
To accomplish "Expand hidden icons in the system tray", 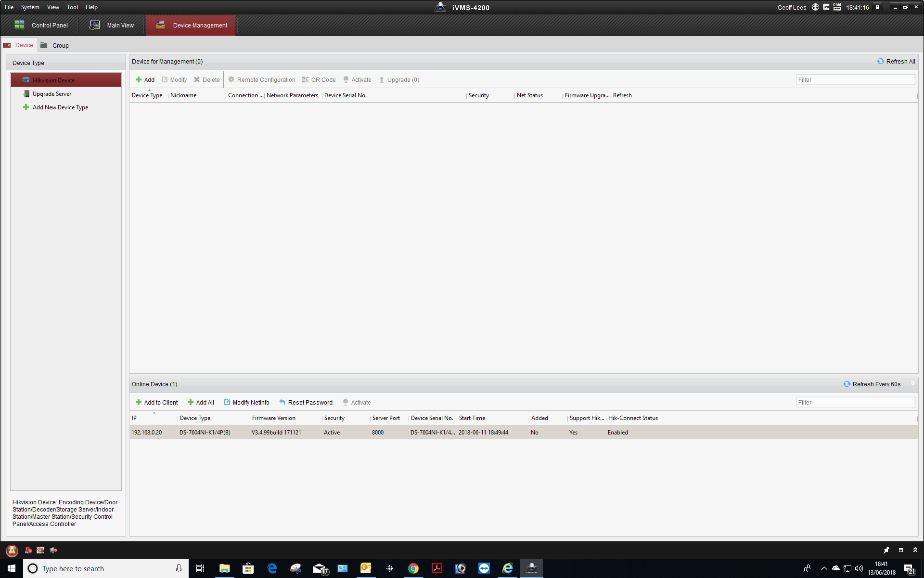I will [x=825, y=568].
